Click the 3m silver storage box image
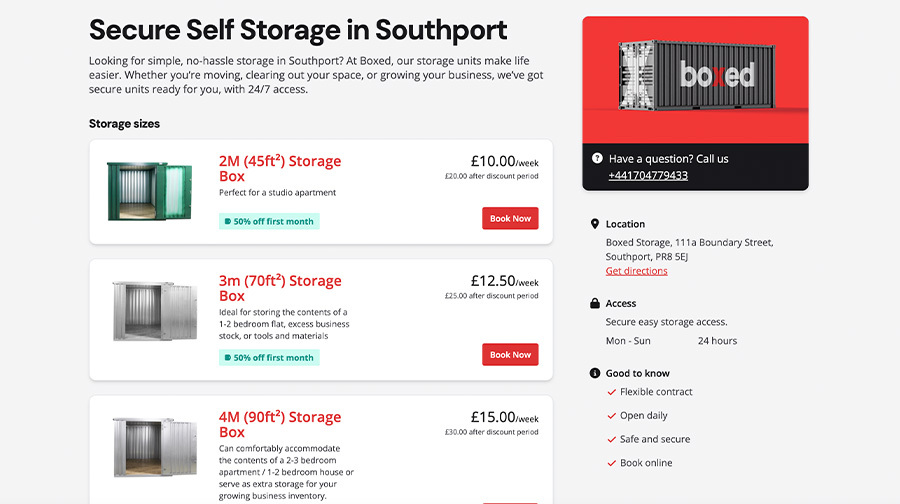 pyautogui.click(x=154, y=311)
